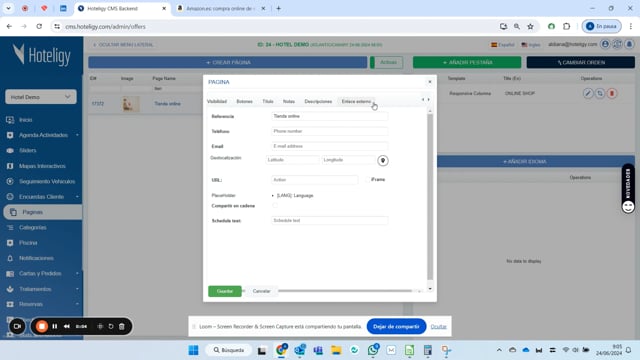The height and width of the screenshot is (360, 640).
Task: Click the Cambiar Orden button
Action: pyautogui.click(x=581, y=62)
